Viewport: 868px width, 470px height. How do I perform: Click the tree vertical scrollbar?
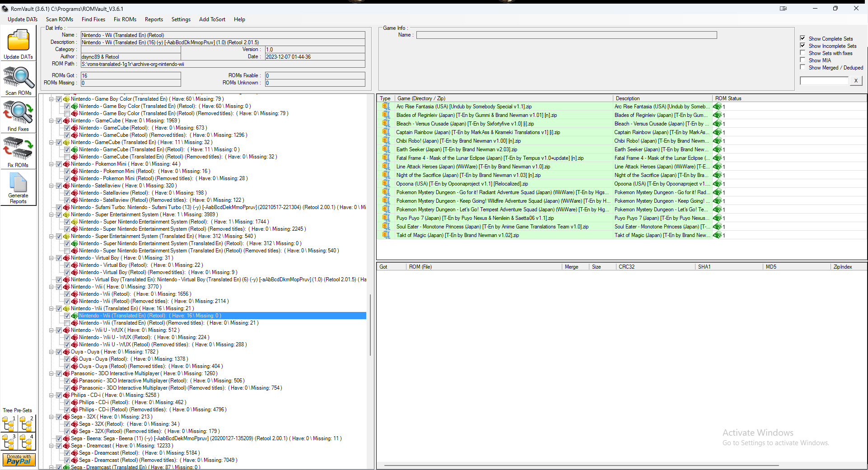371,325
